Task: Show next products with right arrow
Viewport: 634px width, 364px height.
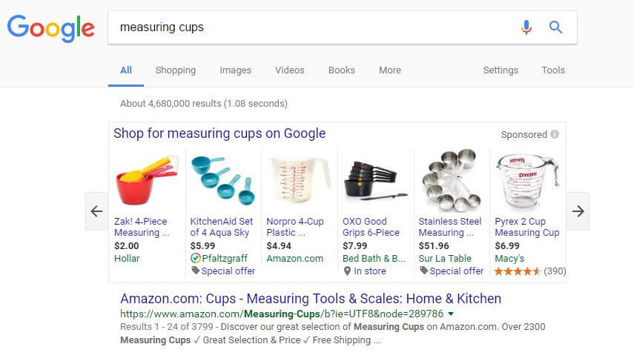Action: click(x=578, y=211)
